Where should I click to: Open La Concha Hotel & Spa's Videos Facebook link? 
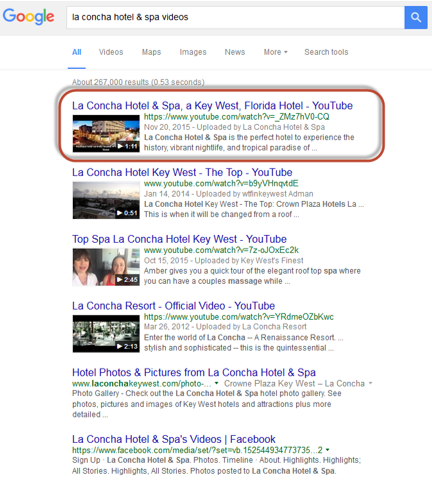[174, 439]
